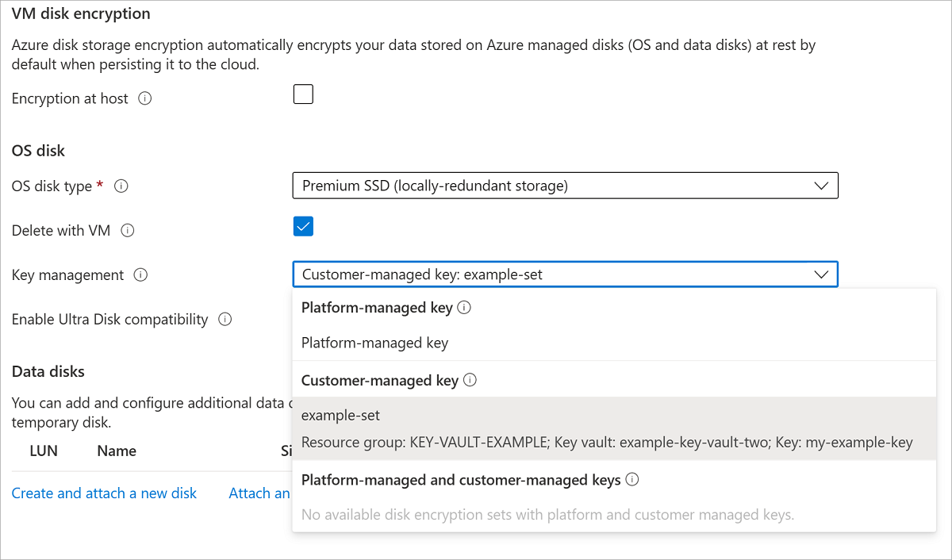Click info icon beside Key management label
The image size is (952, 560).
140,275
